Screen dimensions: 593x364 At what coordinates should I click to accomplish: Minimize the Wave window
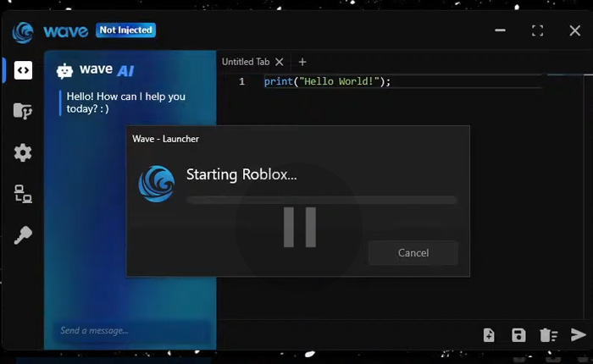[500, 30]
